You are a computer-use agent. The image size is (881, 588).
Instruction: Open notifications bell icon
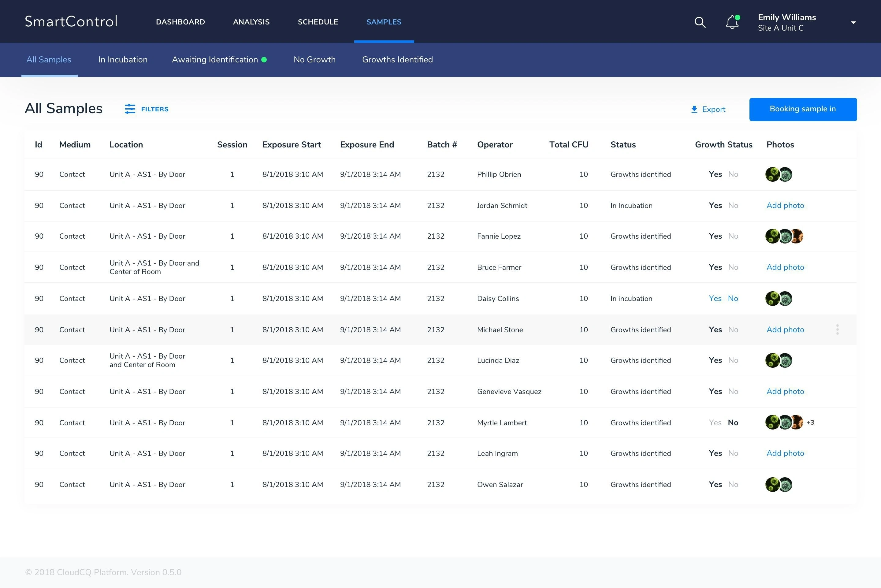pos(732,22)
